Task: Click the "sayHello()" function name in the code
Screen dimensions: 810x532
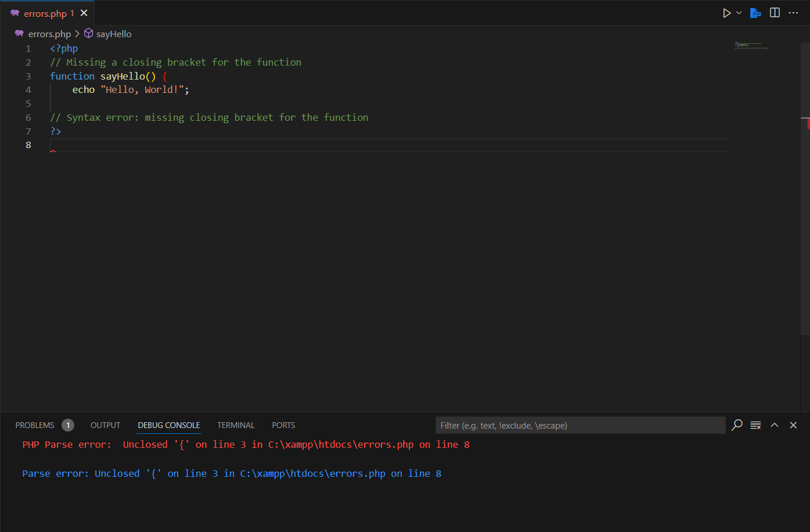Action: pyautogui.click(x=128, y=76)
